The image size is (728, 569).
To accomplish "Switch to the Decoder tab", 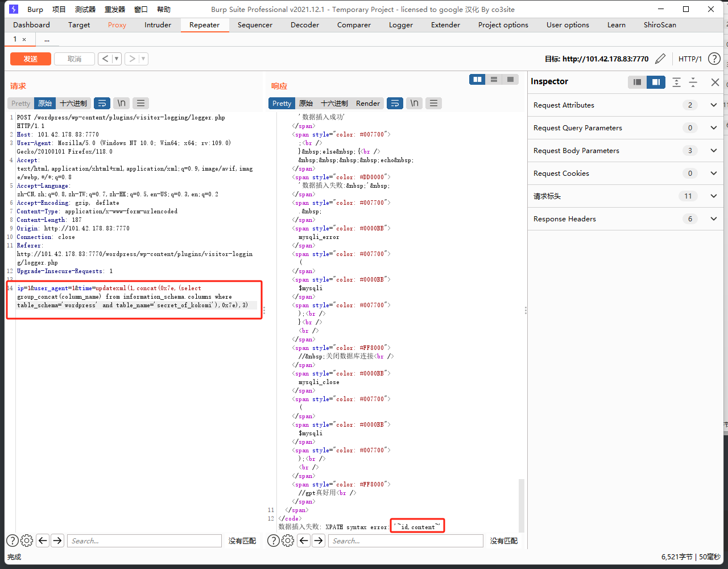I will pos(305,24).
